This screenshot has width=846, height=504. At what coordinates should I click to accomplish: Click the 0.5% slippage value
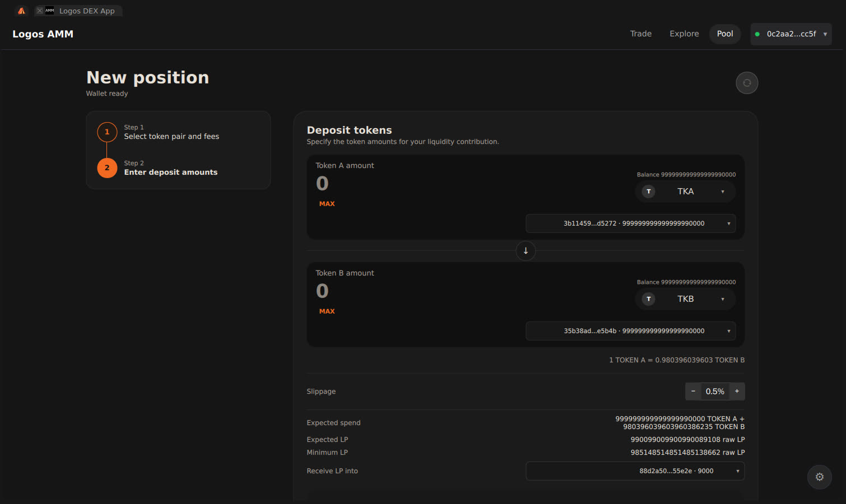pos(715,391)
